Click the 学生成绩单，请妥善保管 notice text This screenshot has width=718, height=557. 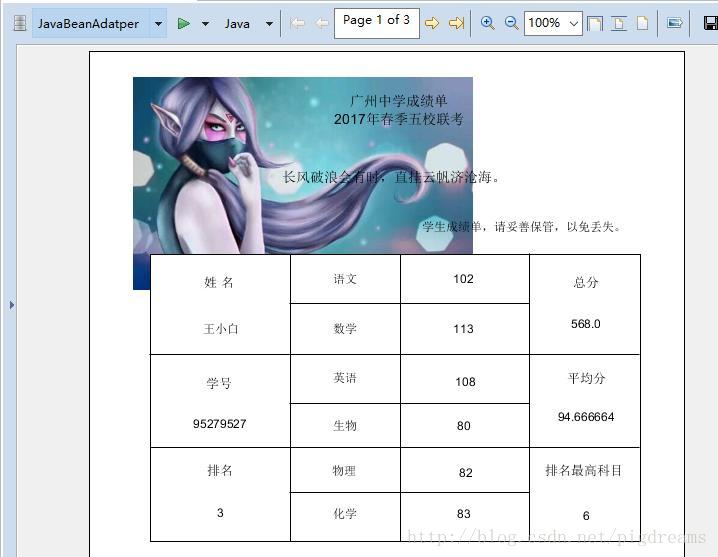pyautogui.click(x=522, y=226)
